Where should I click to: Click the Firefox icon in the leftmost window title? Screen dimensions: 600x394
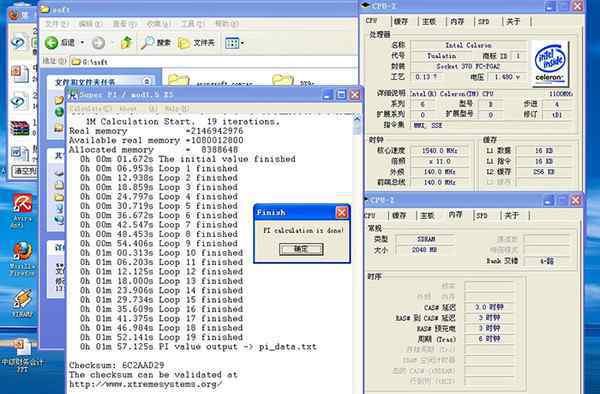point(14,15)
